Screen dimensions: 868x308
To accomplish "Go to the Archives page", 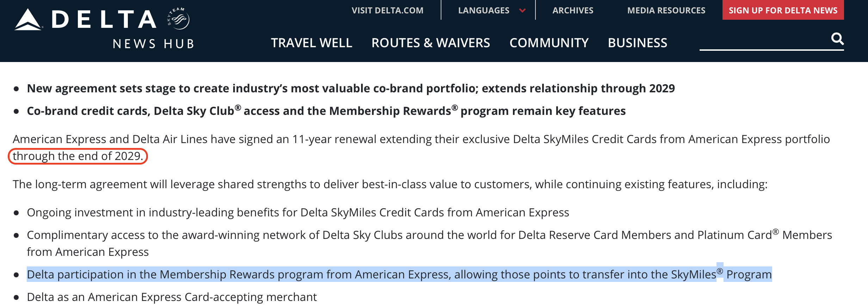I will coord(573,11).
